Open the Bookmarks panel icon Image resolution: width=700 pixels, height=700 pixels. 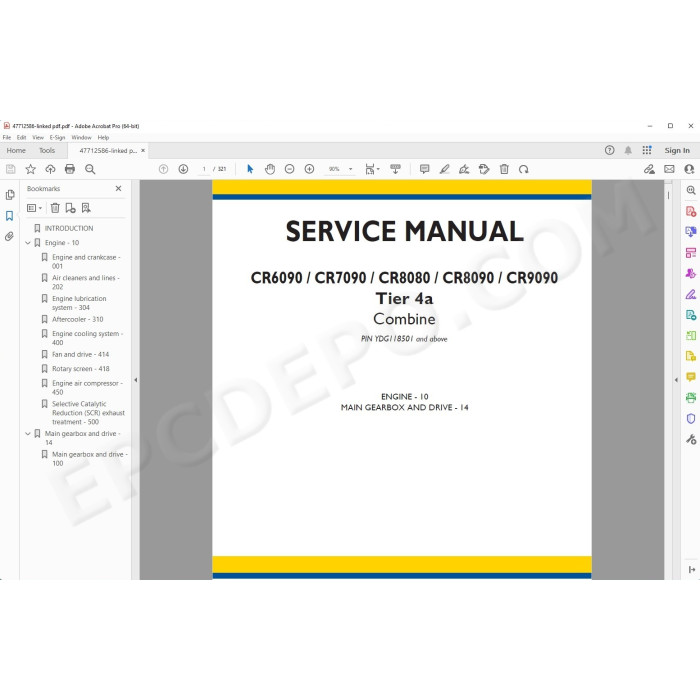[x=9, y=216]
